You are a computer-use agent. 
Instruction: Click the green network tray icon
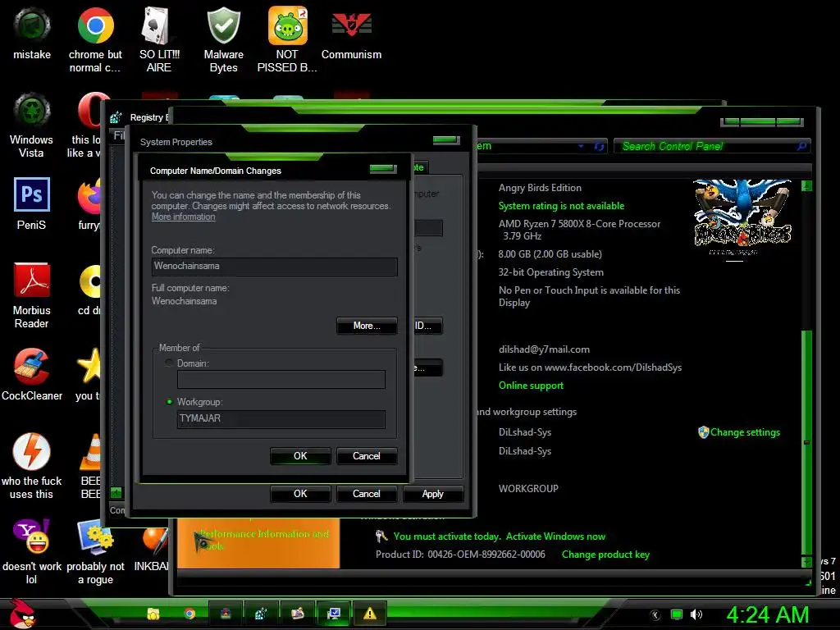click(677, 614)
